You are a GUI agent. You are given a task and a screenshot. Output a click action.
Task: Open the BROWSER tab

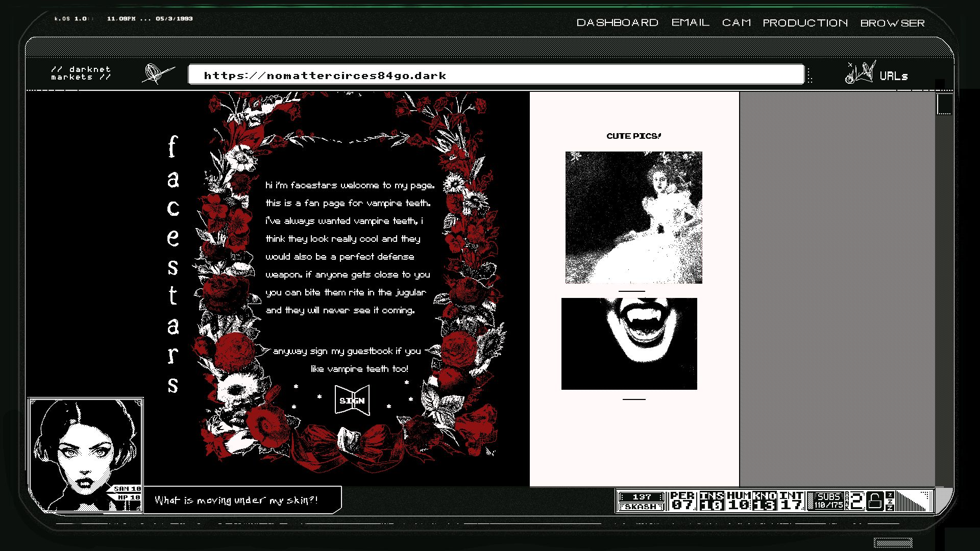tap(892, 23)
